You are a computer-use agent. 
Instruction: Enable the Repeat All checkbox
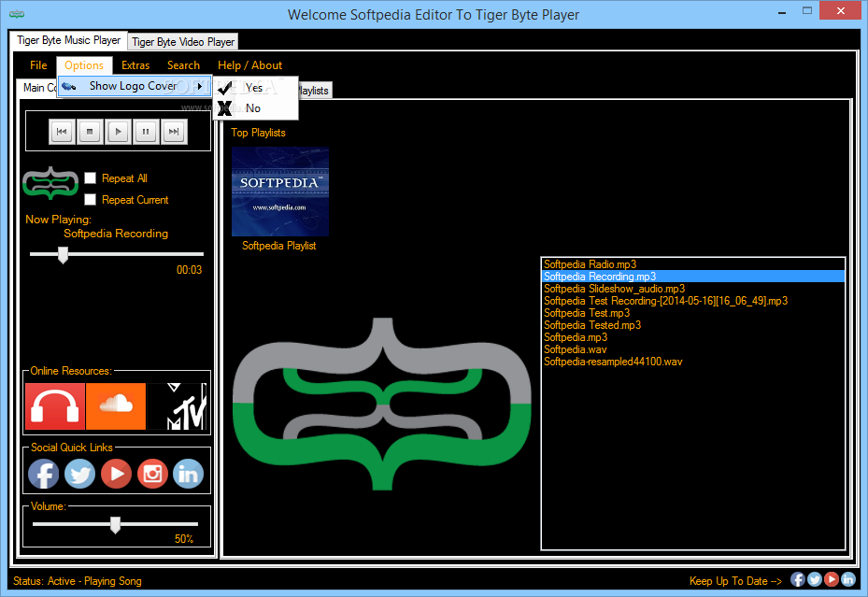tap(91, 178)
